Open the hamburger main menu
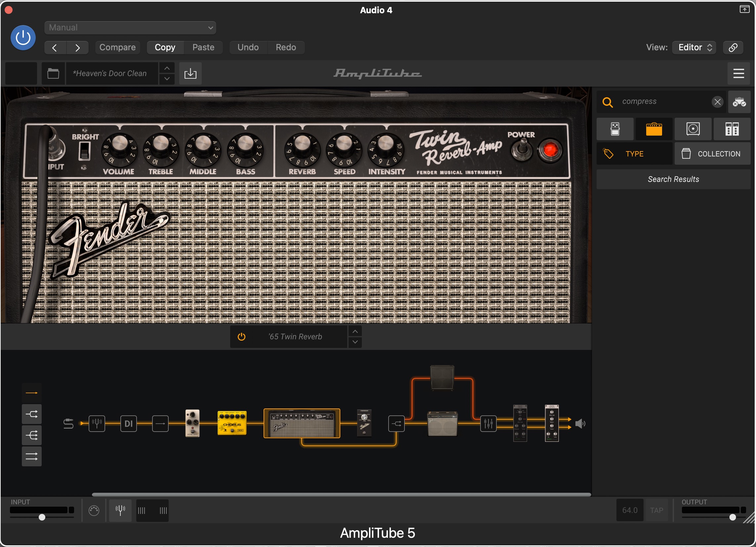This screenshot has width=756, height=547. (x=739, y=73)
